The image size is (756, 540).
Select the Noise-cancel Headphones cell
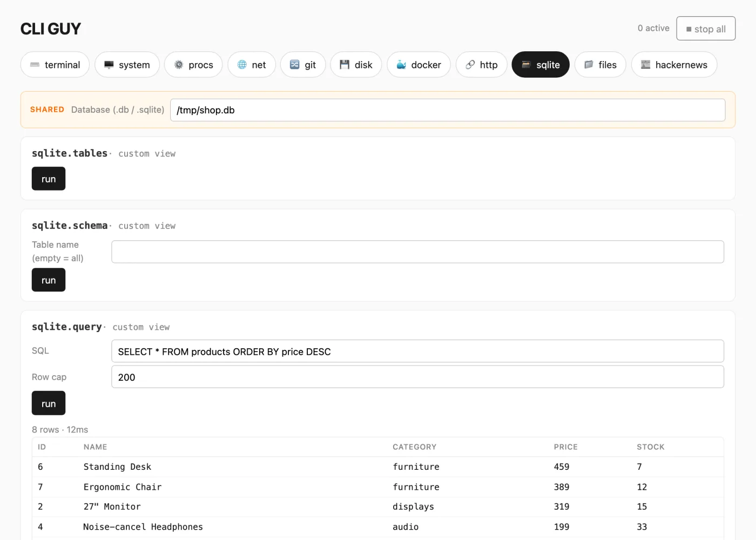(143, 527)
